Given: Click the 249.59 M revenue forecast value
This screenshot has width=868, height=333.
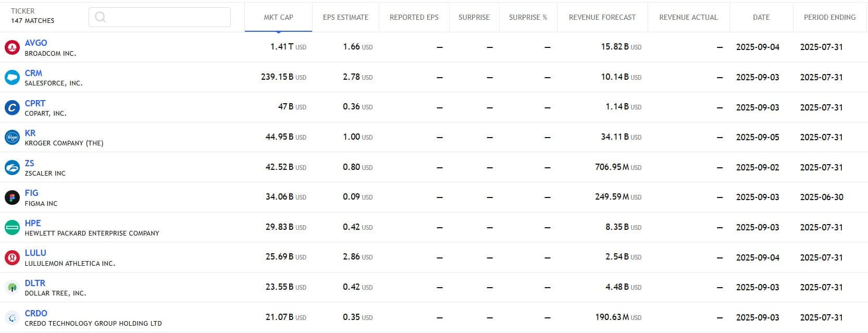Looking at the screenshot, I should (618, 197).
